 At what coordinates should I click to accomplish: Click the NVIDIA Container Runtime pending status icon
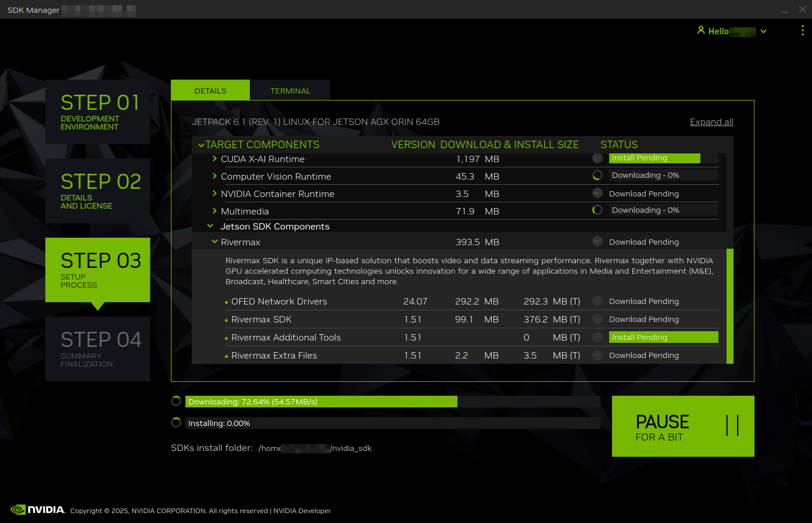pos(598,192)
